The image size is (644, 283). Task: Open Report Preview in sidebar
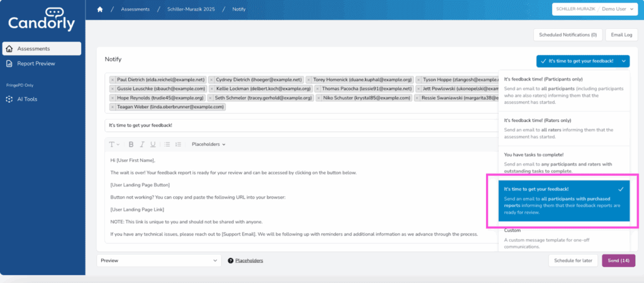(x=36, y=64)
